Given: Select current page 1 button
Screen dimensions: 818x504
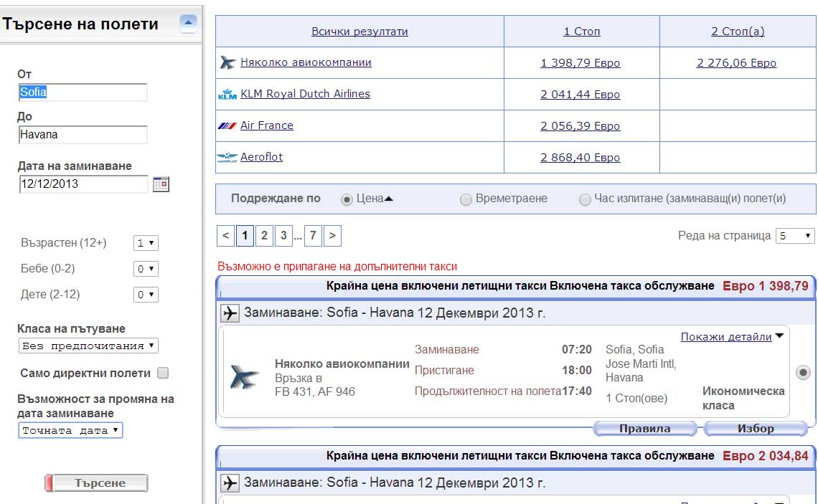Looking at the screenshot, I should 245,236.
